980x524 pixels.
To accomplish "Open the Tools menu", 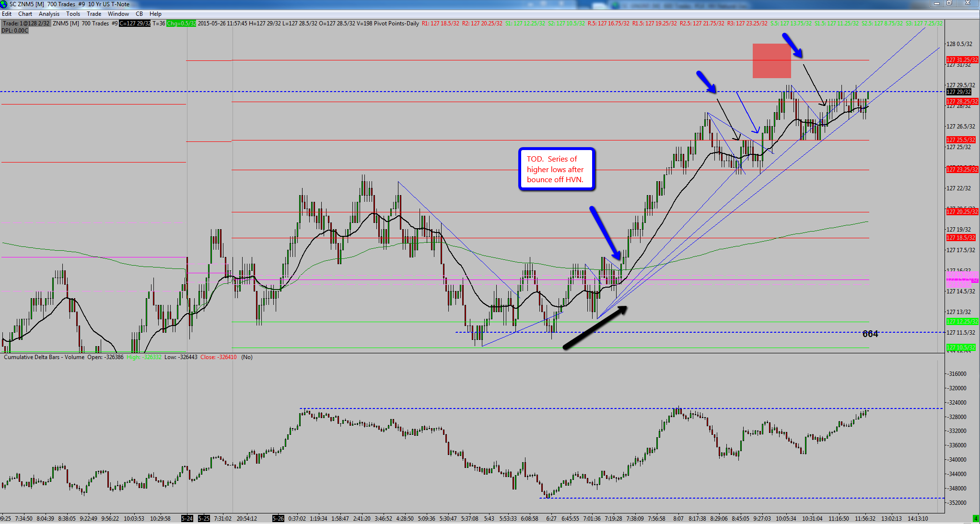I will coord(73,14).
